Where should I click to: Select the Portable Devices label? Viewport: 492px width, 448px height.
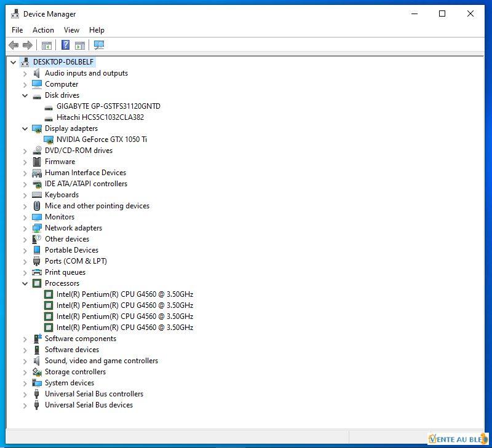[x=71, y=250]
